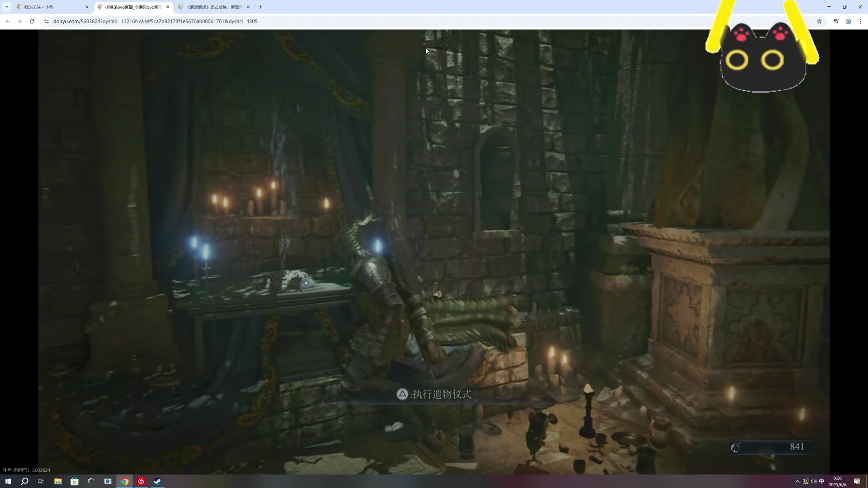The height and width of the screenshot is (488, 868).
Task: Close the 我的关注 - 斗鱼 tab
Action: click(87, 7)
